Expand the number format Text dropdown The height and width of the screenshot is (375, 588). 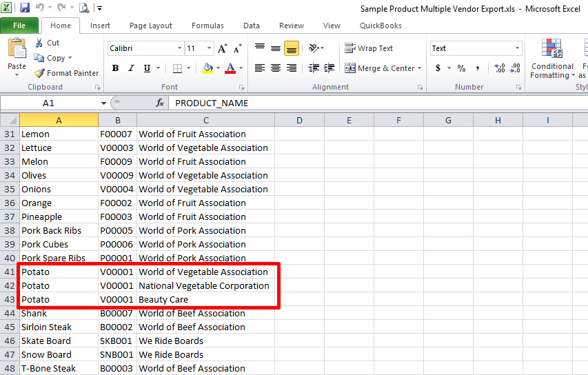tap(517, 48)
